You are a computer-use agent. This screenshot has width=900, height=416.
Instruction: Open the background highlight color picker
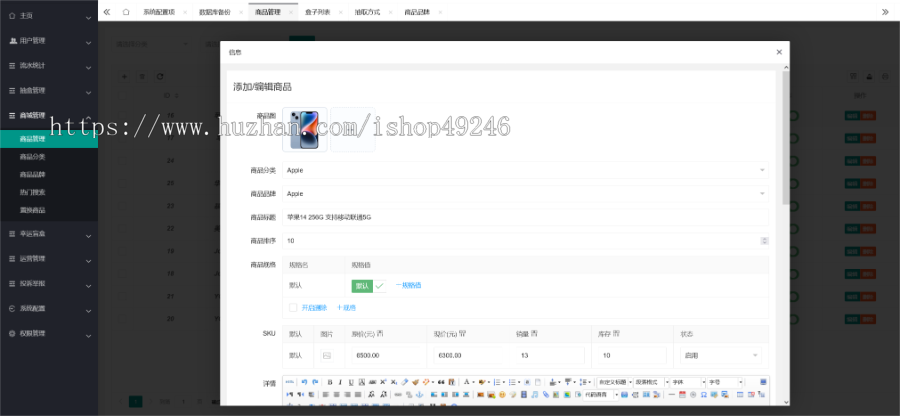(x=483, y=382)
